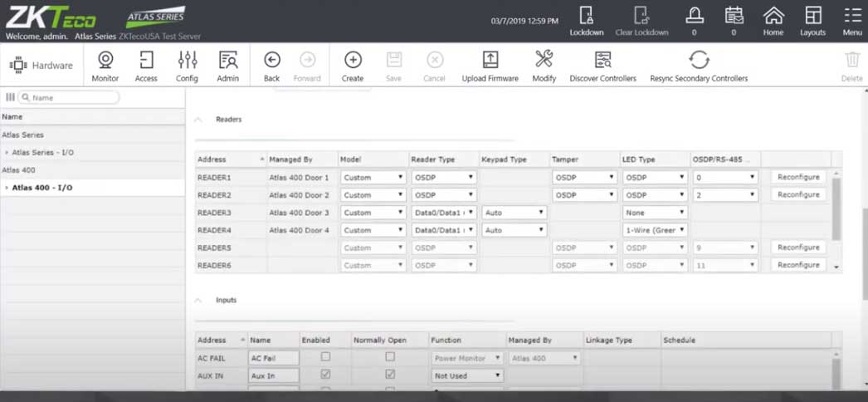This screenshot has height=402, width=868.
Task: Open READER3 Keypad Type dropdown
Action: 514,213
